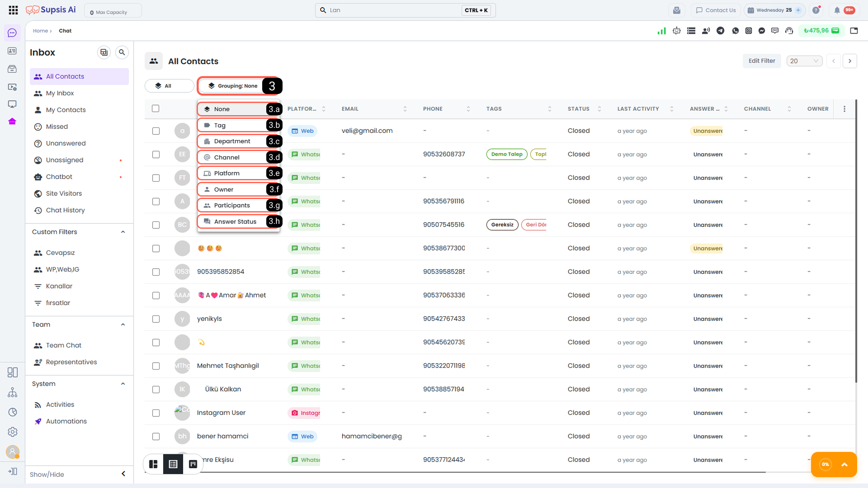Click the Home breadcrumb link
This screenshot has width=868, height=488.
coord(40,31)
